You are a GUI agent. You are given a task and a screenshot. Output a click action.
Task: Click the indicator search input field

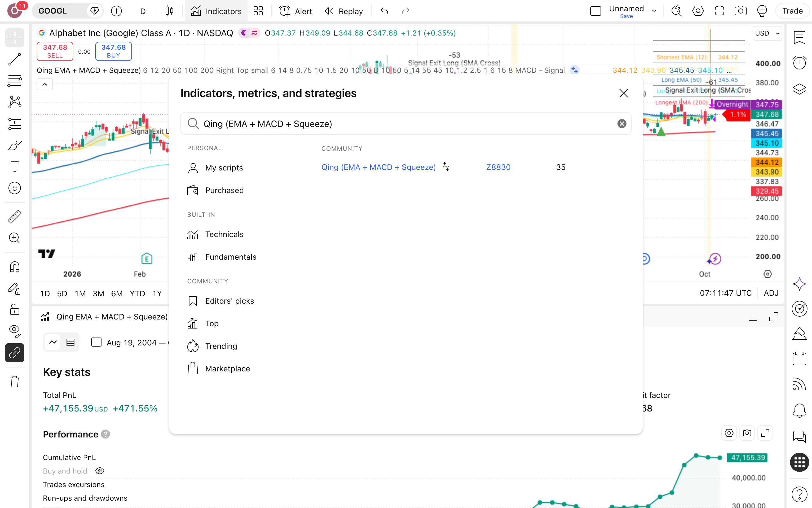pyautogui.click(x=406, y=124)
